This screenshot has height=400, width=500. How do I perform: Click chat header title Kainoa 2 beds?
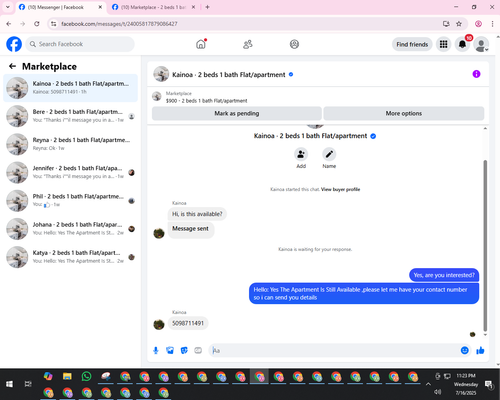(229, 75)
